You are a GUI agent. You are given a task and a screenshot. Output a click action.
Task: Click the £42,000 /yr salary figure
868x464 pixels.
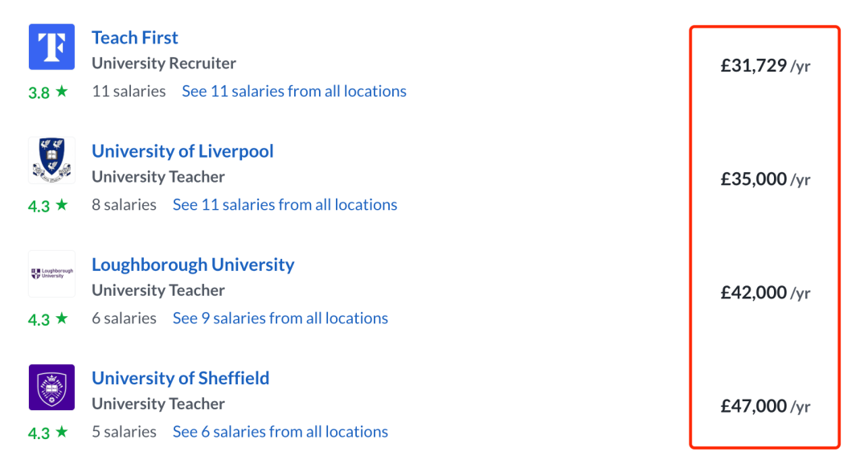(x=766, y=293)
